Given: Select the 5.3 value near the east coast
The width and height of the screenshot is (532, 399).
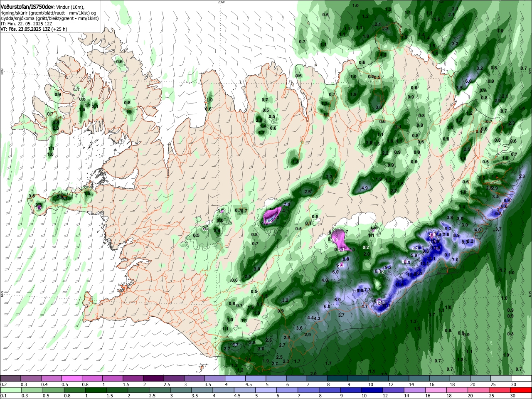Looking at the screenshot, I should (522, 177).
